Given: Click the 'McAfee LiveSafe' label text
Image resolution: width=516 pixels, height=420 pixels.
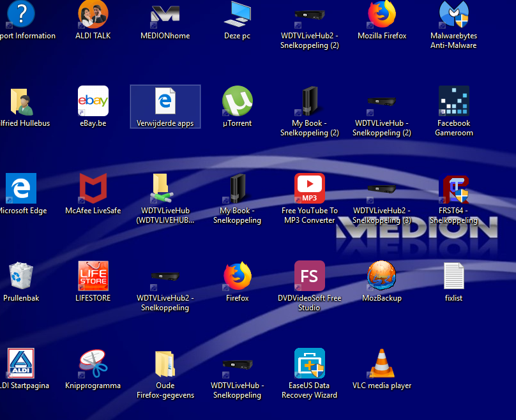Looking at the screenshot, I should coord(93,211).
